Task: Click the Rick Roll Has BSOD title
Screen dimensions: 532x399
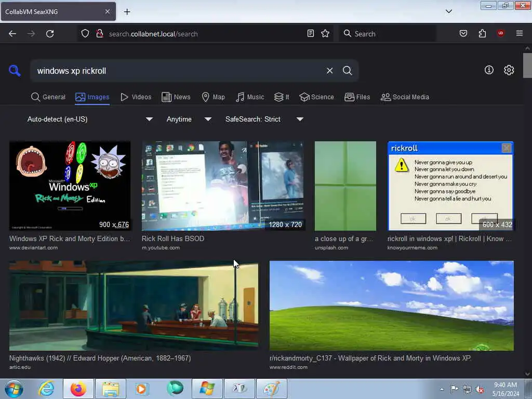Action: tap(173, 238)
